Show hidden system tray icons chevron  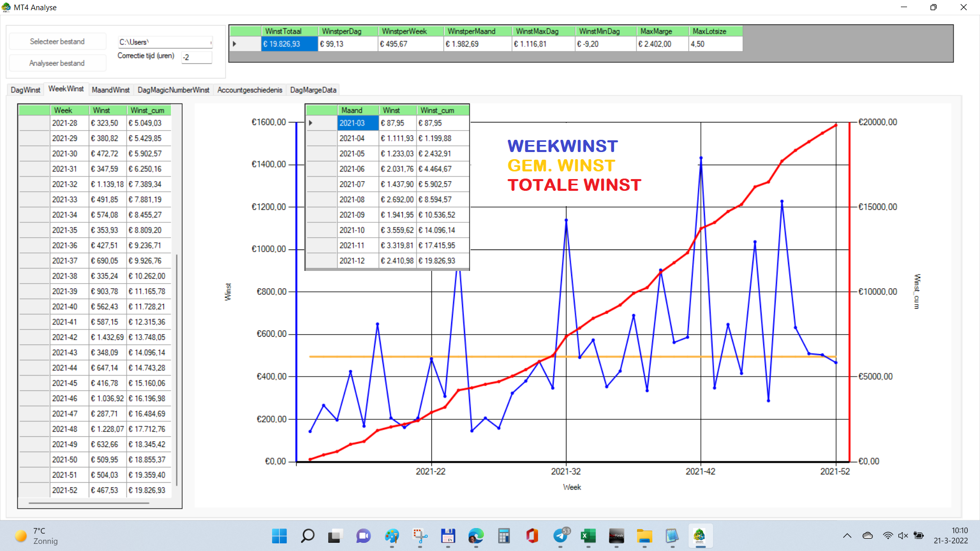(847, 535)
